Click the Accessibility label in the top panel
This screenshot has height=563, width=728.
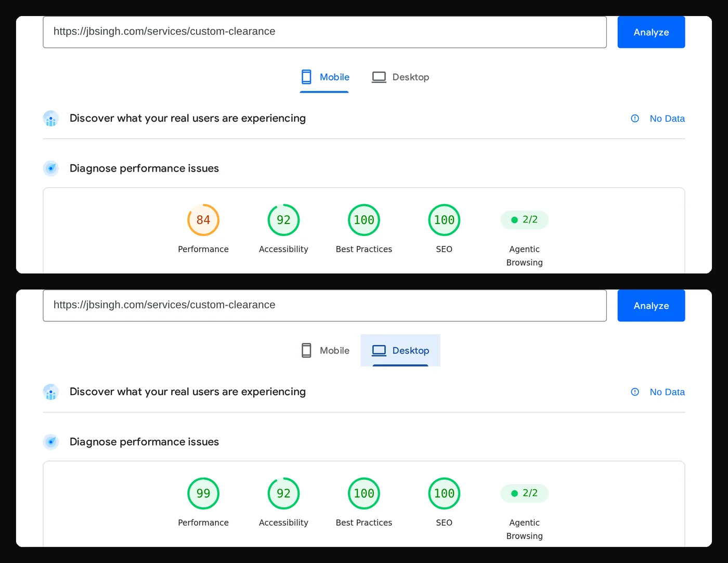283,250
